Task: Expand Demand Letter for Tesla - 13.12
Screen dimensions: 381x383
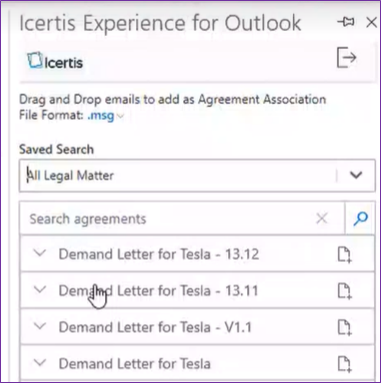Action: click(40, 253)
